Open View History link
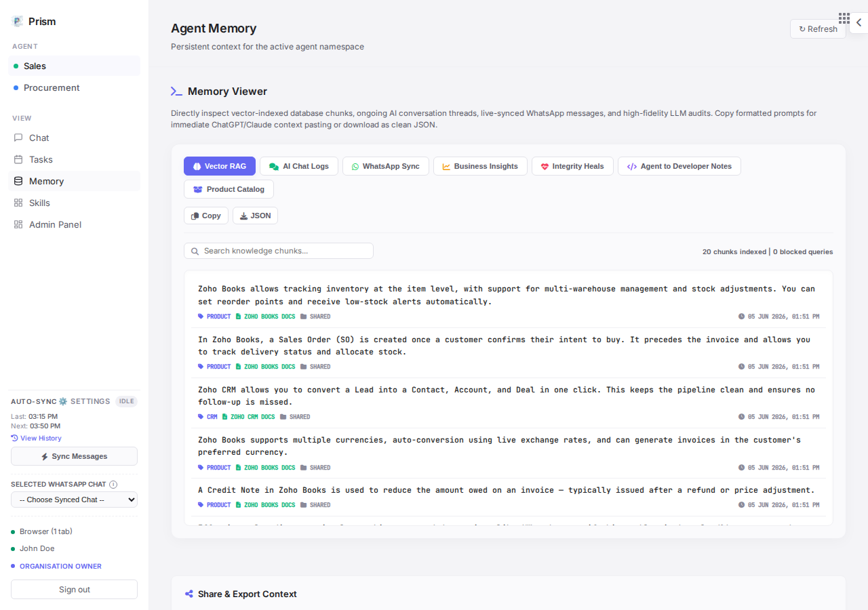 pos(37,438)
